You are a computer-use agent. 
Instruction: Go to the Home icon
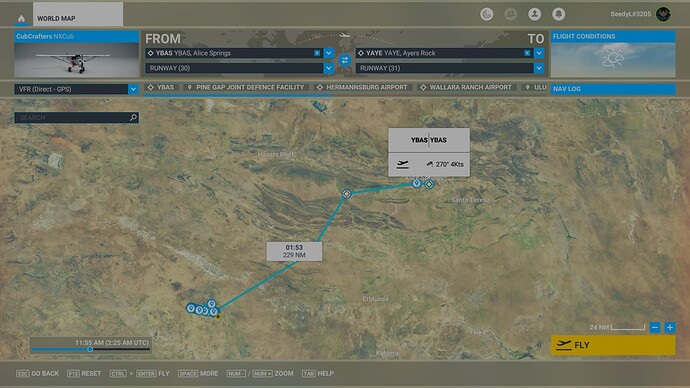point(21,18)
